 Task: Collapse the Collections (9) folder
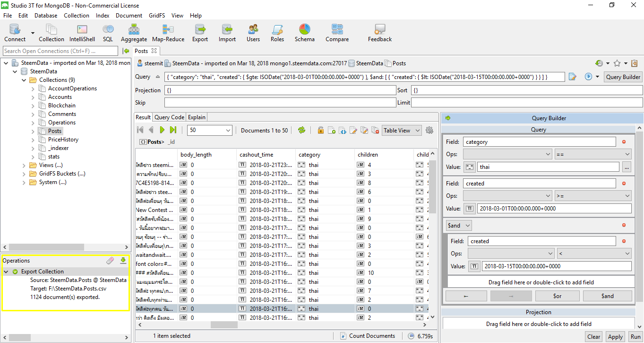pos(24,80)
